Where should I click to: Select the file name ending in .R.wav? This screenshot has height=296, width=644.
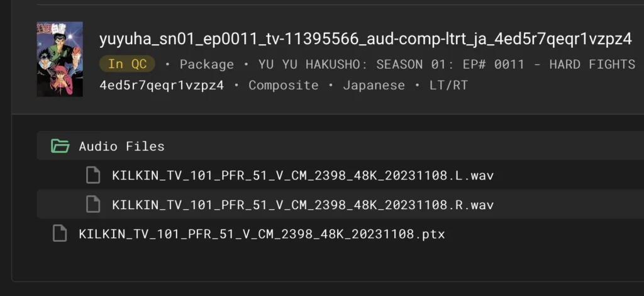pos(303,205)
